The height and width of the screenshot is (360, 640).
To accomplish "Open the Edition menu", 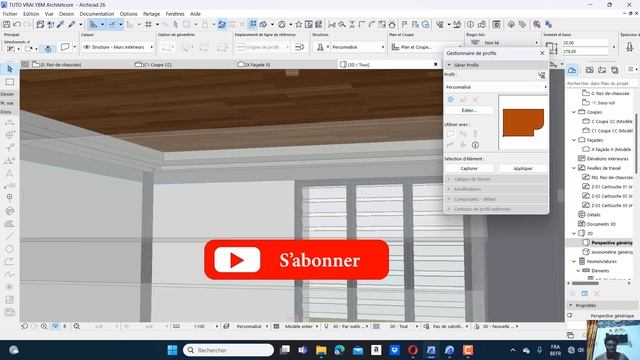I will click(x=31, y=14).
